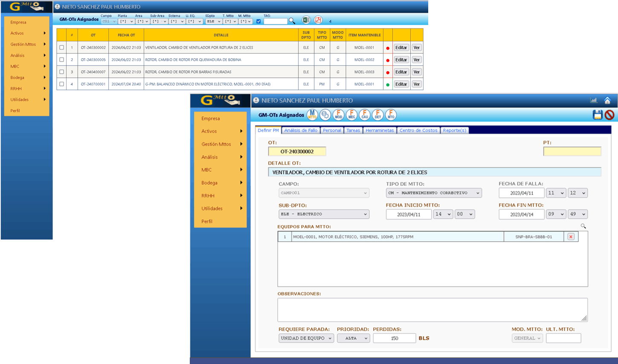Click the magnifier icon beside TAG field
Viewport: 618px width, 364px height.
click(x=292, y=21)
